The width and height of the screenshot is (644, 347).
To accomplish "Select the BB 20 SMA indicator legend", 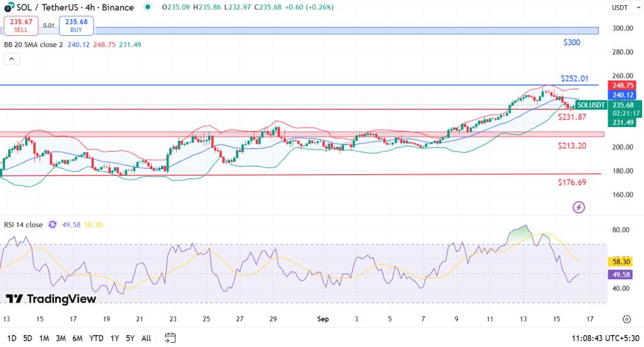I will 33,45.
